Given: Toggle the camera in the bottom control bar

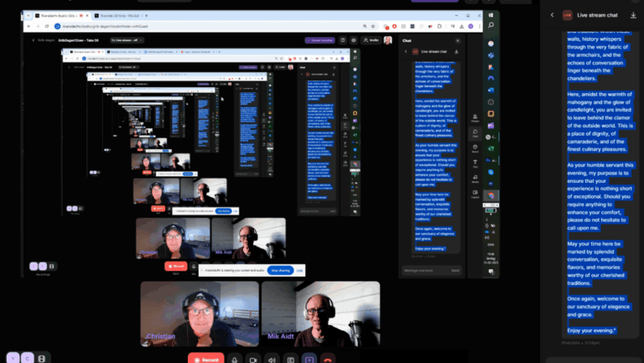Looking at the screenshot, I should pyautogui.click(x=252, y=360).
